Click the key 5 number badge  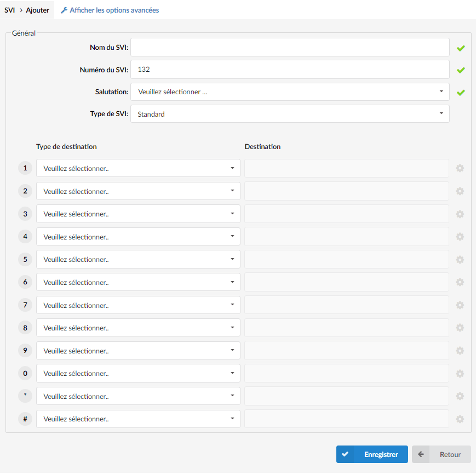25,260
